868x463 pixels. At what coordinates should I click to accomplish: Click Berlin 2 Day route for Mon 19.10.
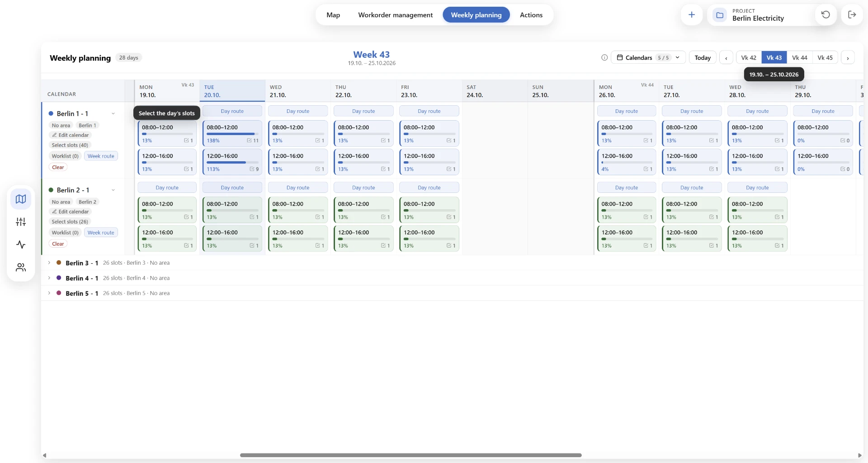click(167, 187)
